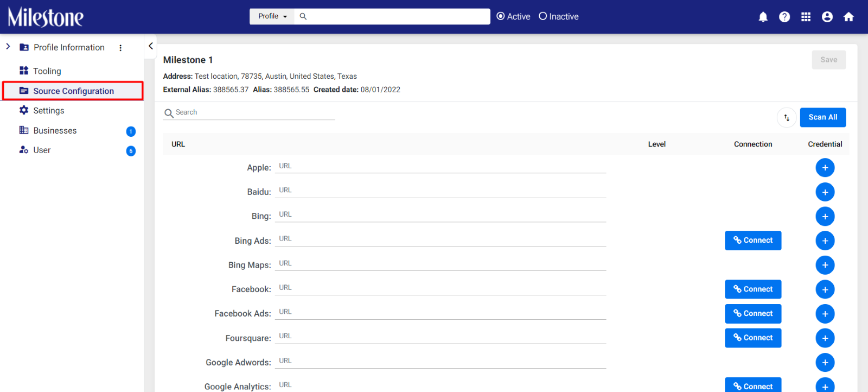
Task: Click the Bing Ads URL field
Action: (441, 239)
